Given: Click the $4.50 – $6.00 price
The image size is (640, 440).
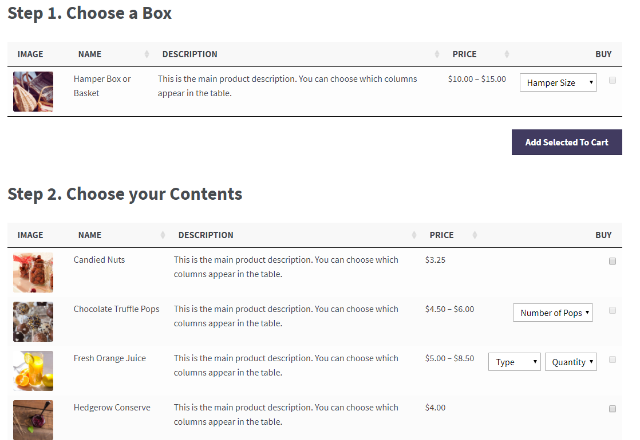Looking at the screenshot, I should pyautogui.click(x=449, y=309).
